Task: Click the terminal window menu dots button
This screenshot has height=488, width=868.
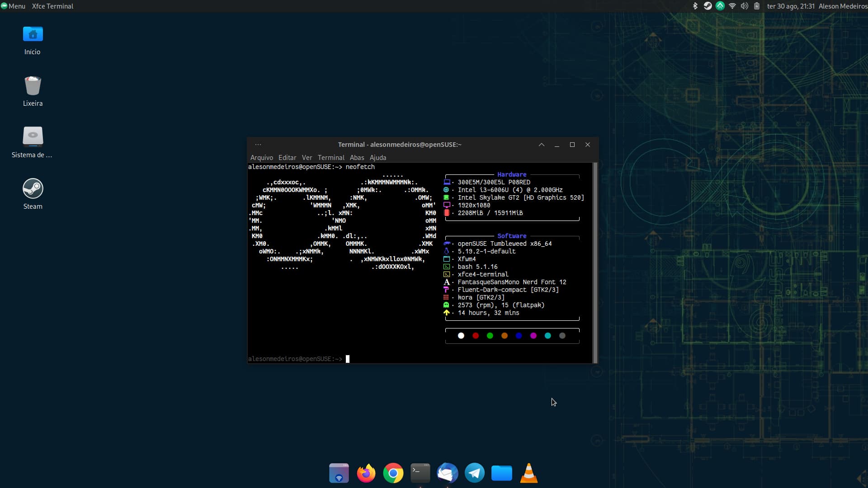Action: point(258,145)
